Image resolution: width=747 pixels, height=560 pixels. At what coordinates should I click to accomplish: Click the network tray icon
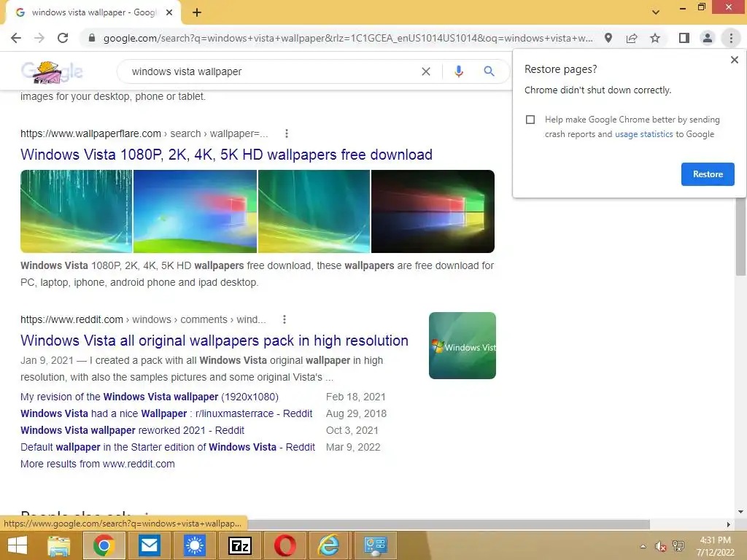[678, 546]
